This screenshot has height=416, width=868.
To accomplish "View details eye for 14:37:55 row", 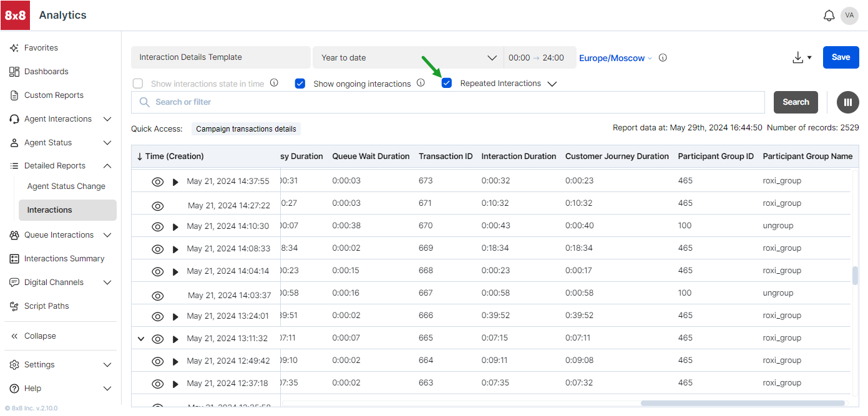I will click(x=158, y=182).
